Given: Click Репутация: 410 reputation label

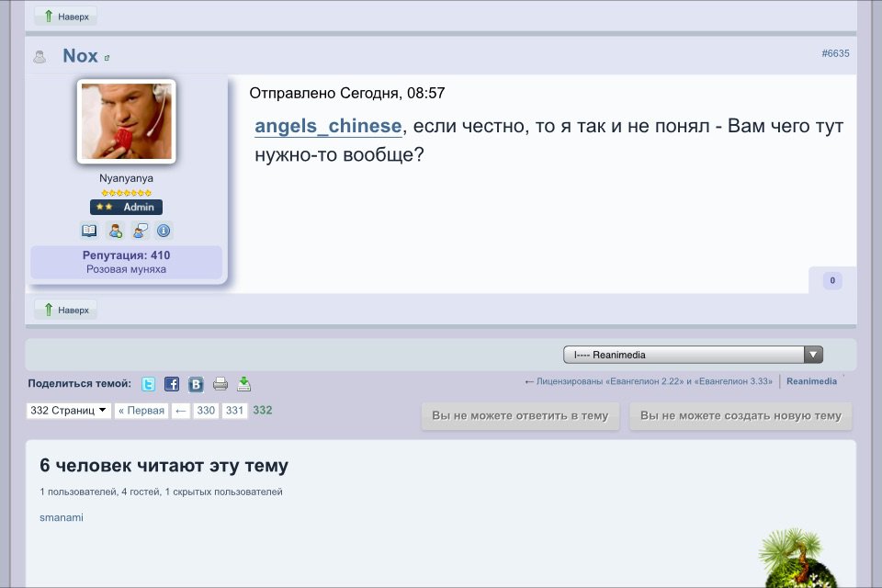Looking at the screenshot, I should click(x=126, y=254).
